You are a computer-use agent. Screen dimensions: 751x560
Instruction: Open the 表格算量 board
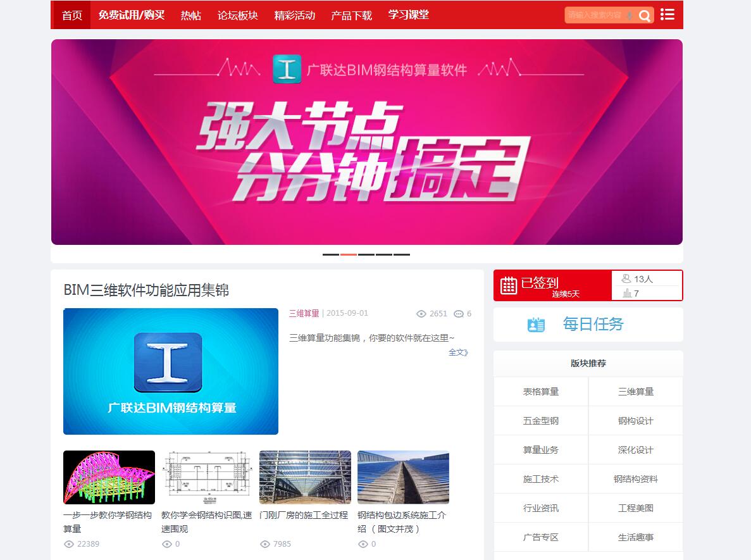541,392
